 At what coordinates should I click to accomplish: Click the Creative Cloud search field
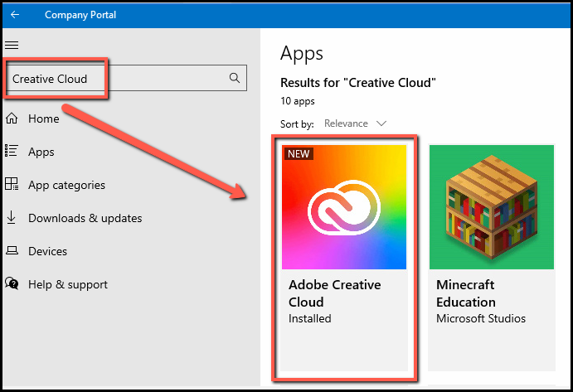pos(126,78)
